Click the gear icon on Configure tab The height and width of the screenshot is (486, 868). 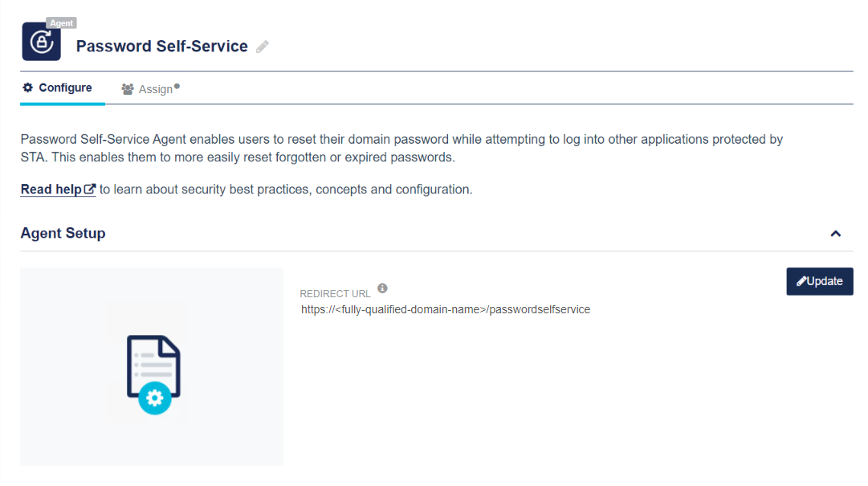(28, 88)
